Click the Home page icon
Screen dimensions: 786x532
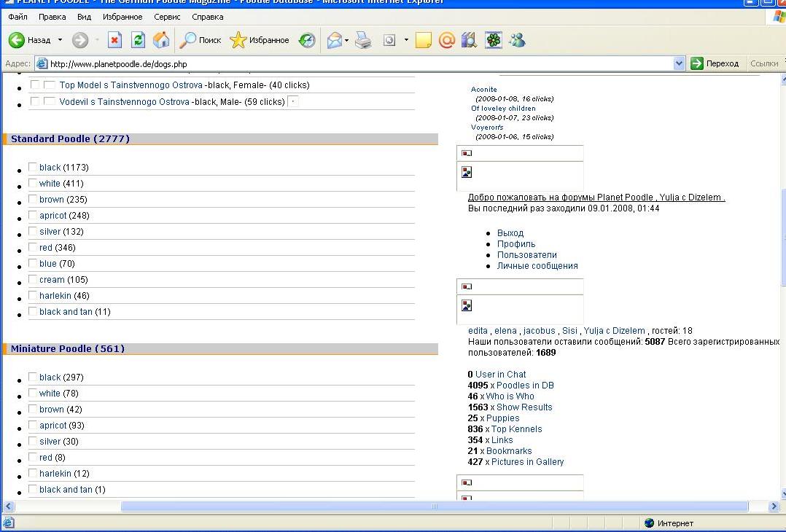click(161, 41)
